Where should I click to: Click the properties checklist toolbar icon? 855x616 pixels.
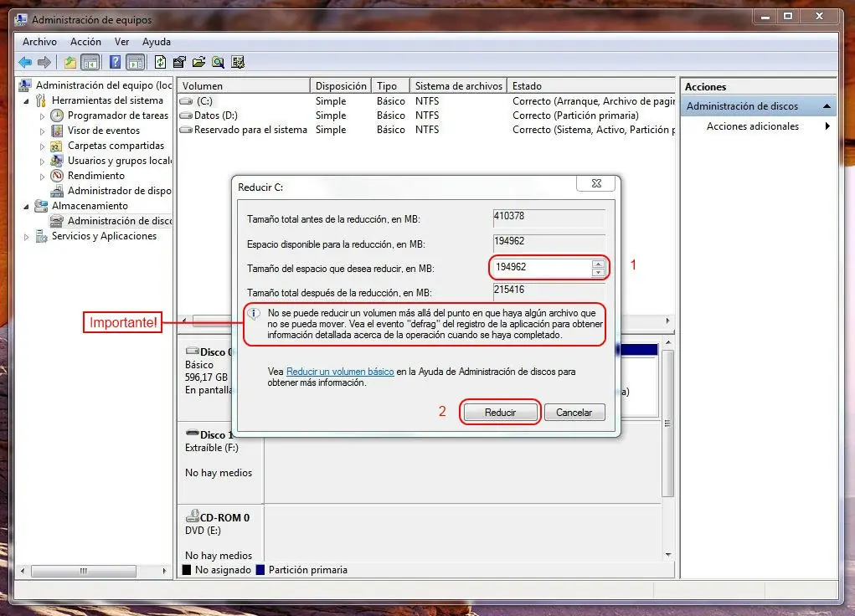click(x=179, y=62)
